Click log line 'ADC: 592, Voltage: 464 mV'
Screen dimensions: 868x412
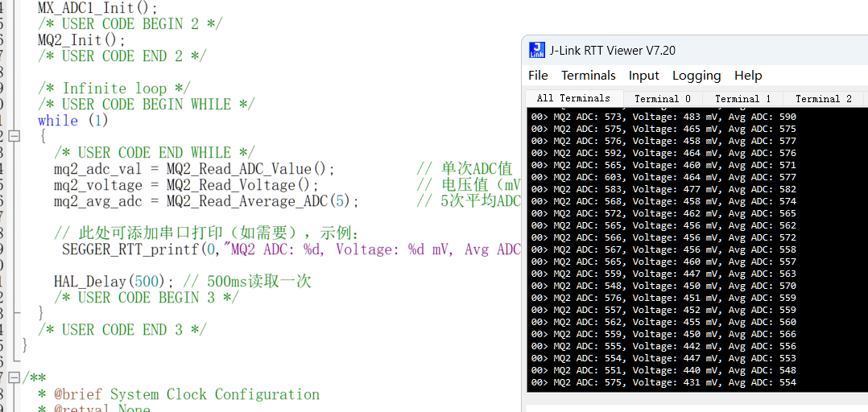[663, 153]
